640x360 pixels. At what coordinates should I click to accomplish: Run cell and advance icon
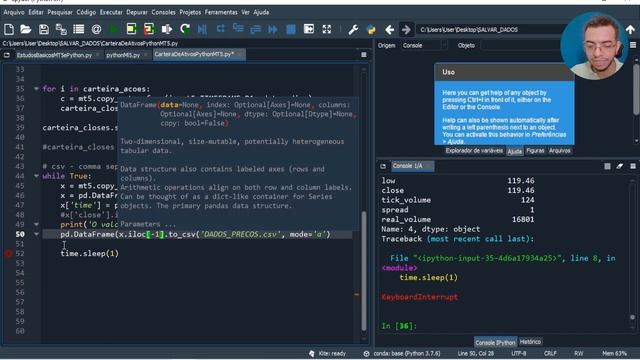tap(149, 29)
